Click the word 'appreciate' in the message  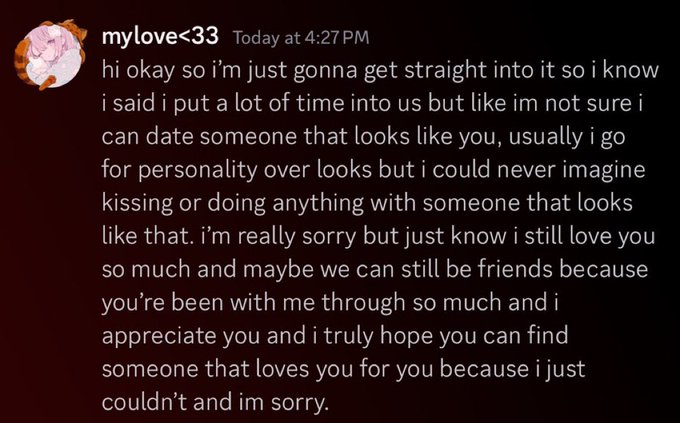[x=159, y=337]
